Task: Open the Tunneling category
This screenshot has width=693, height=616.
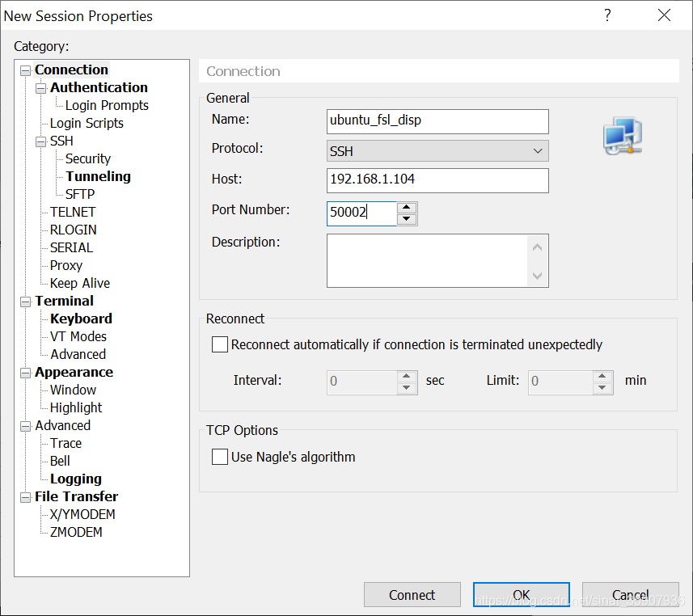Action: (x=98, y=176)
